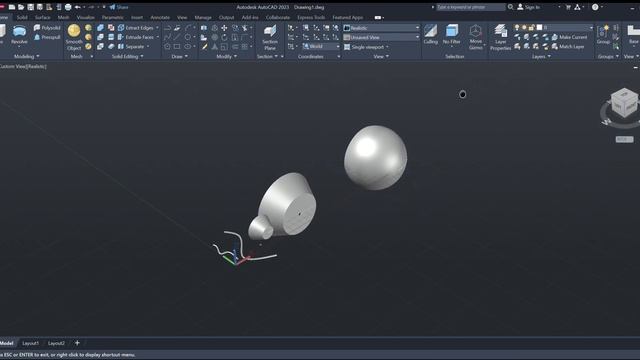Image resolution: width=640 pixels, height=360 pixels.
Task: Open the Annotate ribbon tab
Action: click(x=160, y=18)
